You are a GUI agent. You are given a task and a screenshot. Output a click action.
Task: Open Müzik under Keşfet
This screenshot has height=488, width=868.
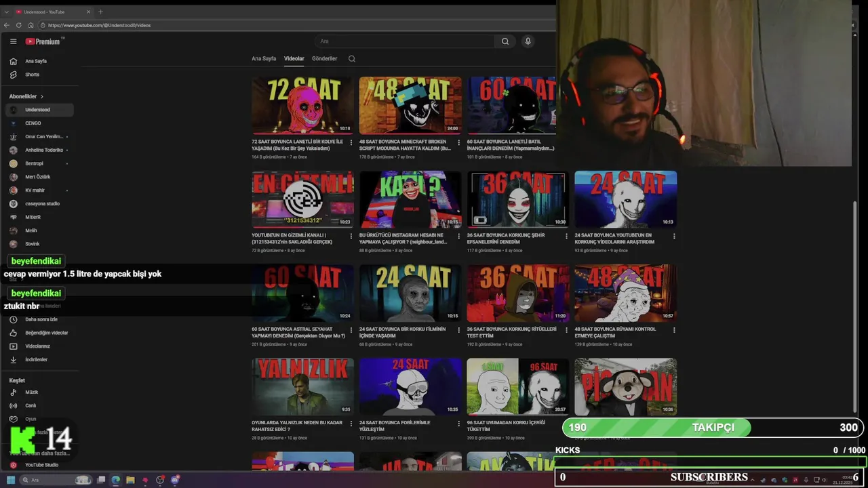(x=41, y=392)
